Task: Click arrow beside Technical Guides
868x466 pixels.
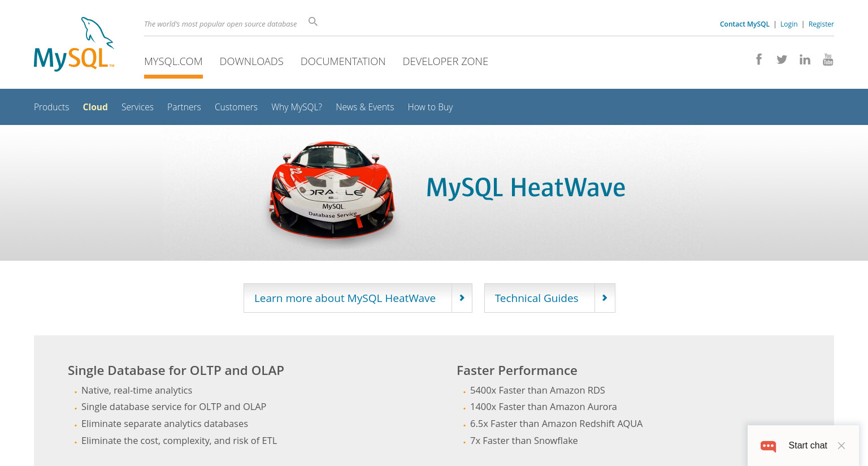Action: click(x=605, y=298)
